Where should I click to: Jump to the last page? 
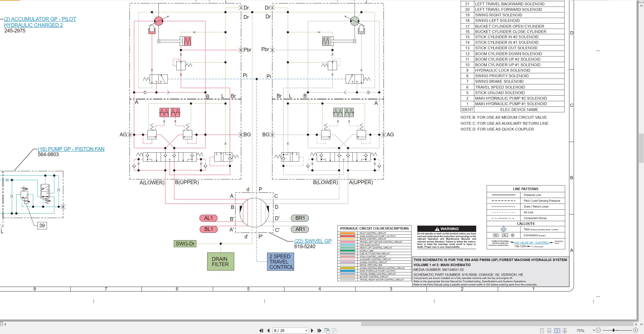(x=319, y=330)
